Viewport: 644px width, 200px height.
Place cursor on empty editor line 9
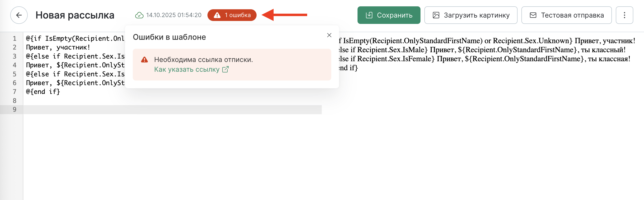click(x=150, y=110)
